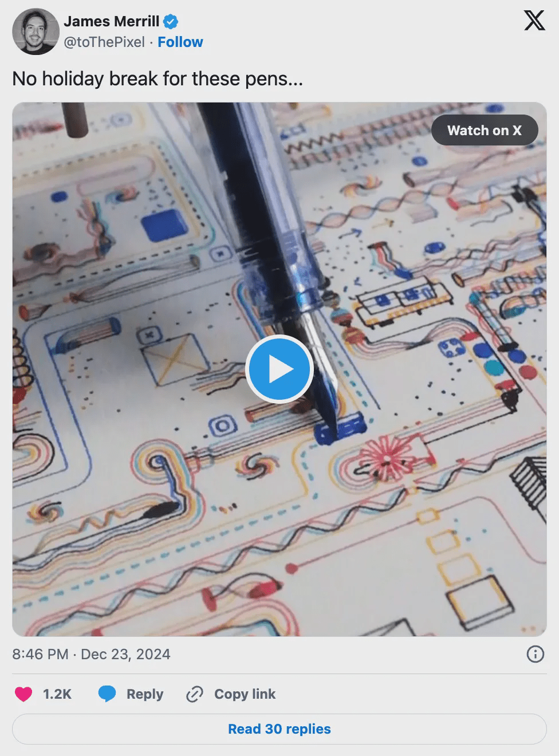Open the @toThePixel handle link
The image size is (559, 756).
click(104, 42)
